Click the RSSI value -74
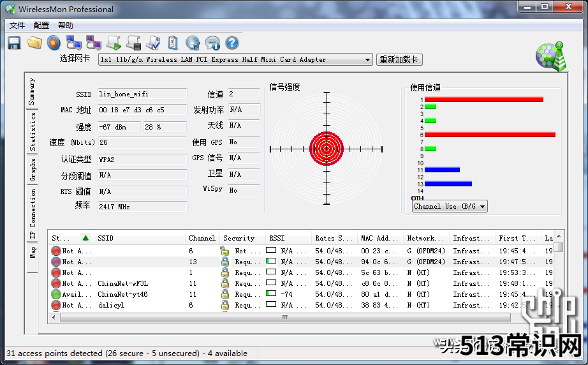 click(x=286, y=294)
